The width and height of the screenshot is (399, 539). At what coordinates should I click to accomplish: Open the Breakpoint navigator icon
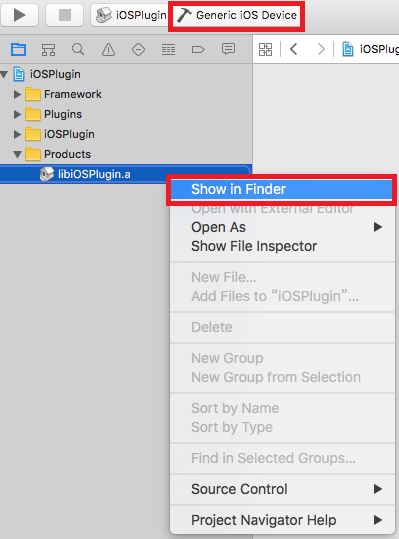(198, 50)
